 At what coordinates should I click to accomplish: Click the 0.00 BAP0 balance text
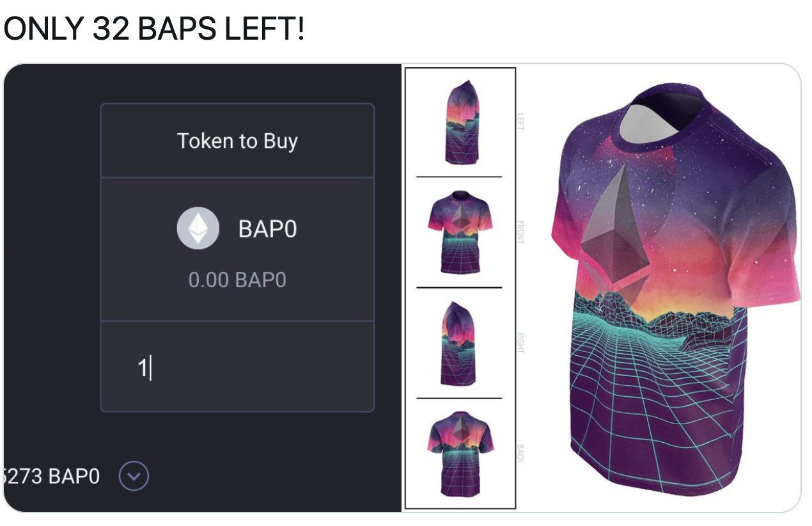click(237, 280)
